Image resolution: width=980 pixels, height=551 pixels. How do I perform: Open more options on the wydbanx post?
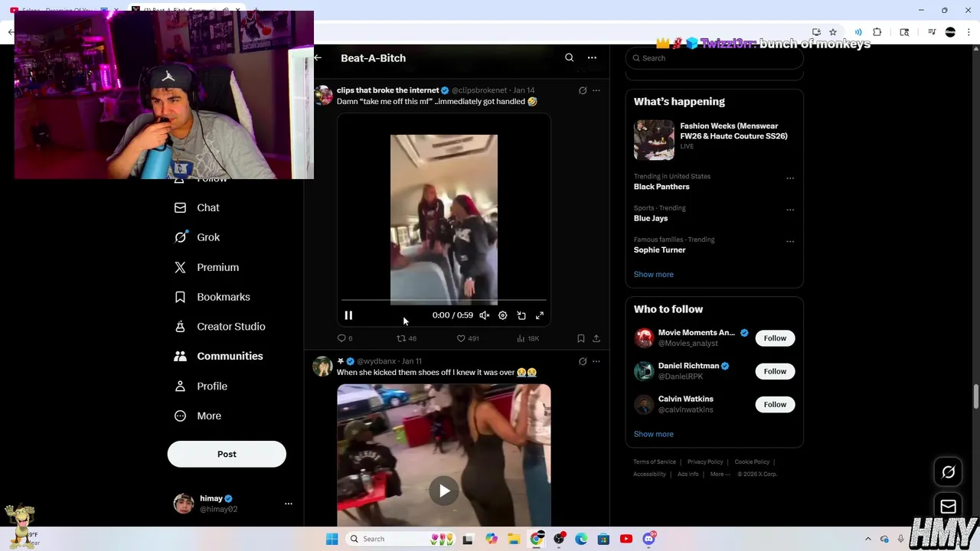coord(596,361)
